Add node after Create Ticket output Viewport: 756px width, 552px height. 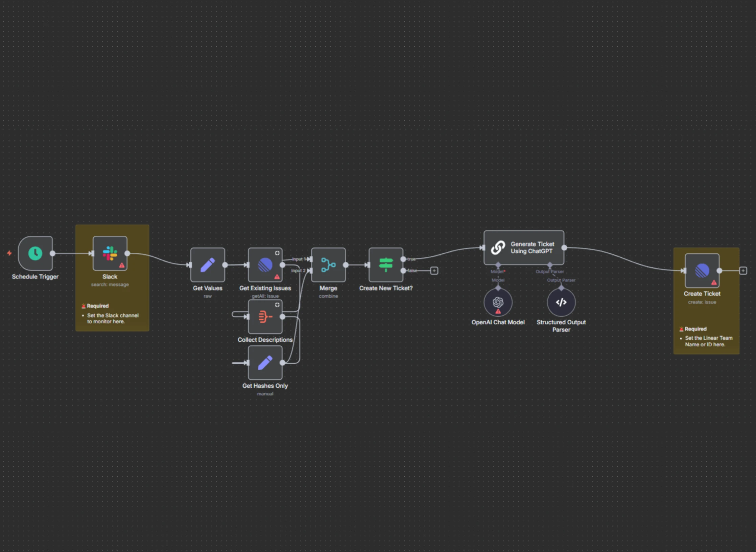point(743,271)
